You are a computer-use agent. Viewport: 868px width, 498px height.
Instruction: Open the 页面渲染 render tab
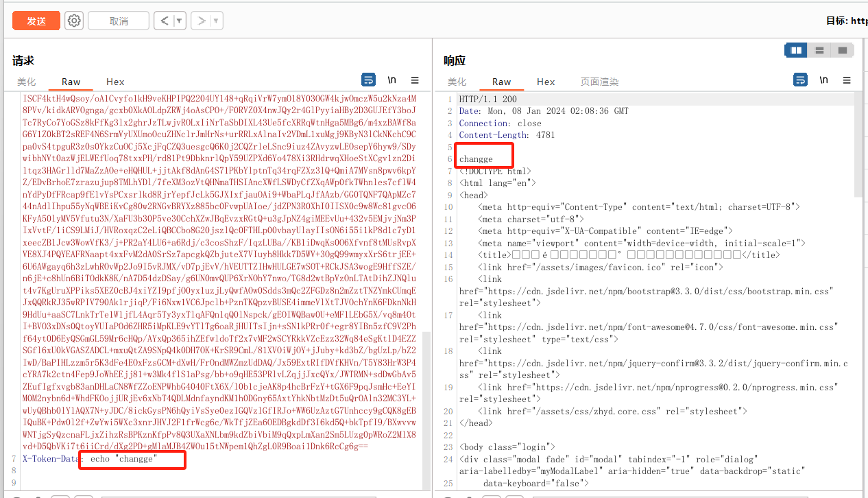click(600, 82)
